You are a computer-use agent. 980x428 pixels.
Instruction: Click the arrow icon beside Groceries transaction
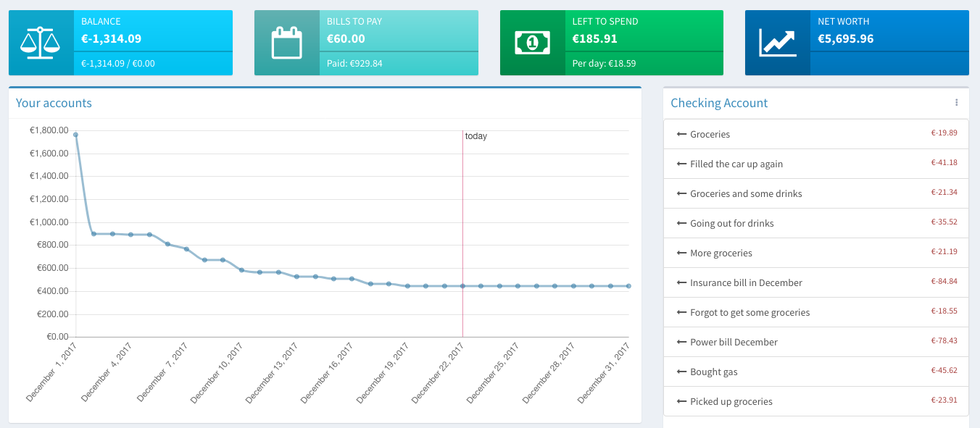pyautogui.click(x=681, y=135)
